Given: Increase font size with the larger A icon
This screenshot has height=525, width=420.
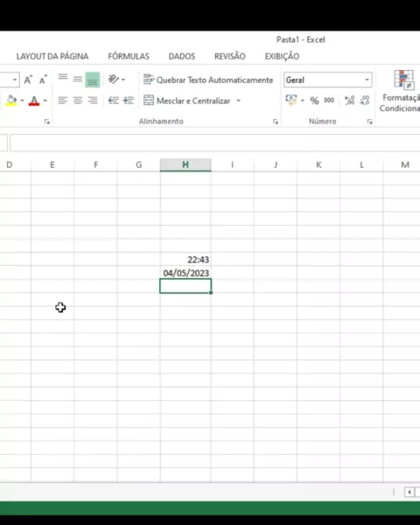Looking at the screenshot, I should click(x=28, y=80).
